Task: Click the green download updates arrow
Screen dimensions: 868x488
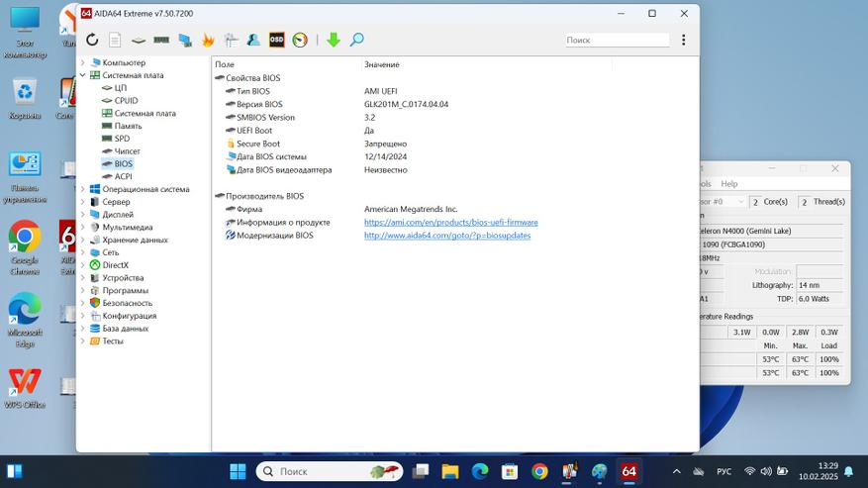Action: tap(334, 40)
